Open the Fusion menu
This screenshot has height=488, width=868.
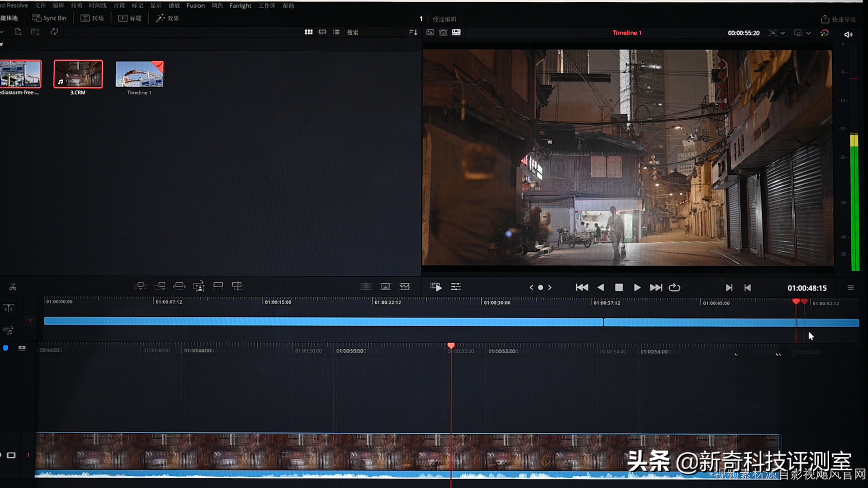pyautogui.click(x=195, y=5)
